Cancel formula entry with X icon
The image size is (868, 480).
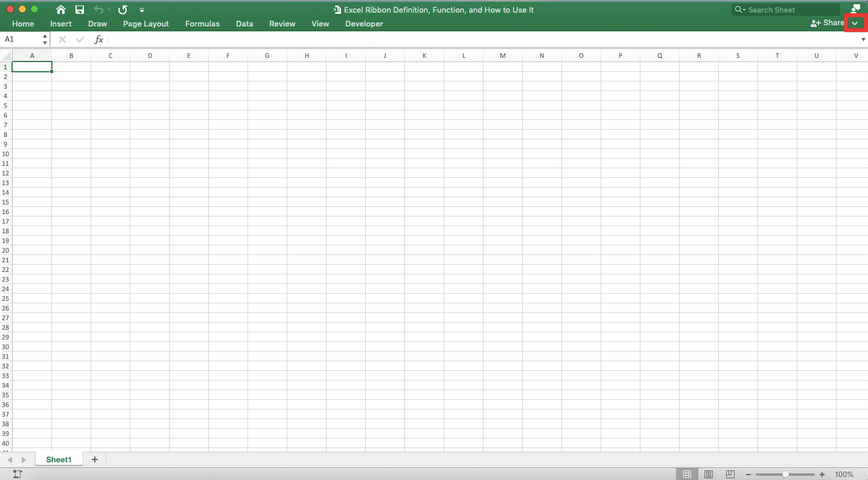tap(62, 39)
